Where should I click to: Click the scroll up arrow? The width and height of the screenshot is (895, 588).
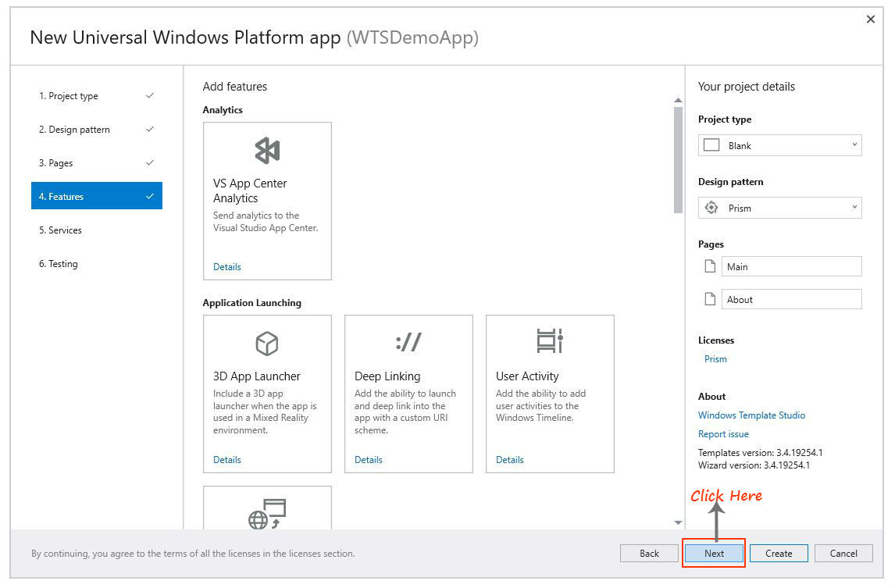[678, 101]
